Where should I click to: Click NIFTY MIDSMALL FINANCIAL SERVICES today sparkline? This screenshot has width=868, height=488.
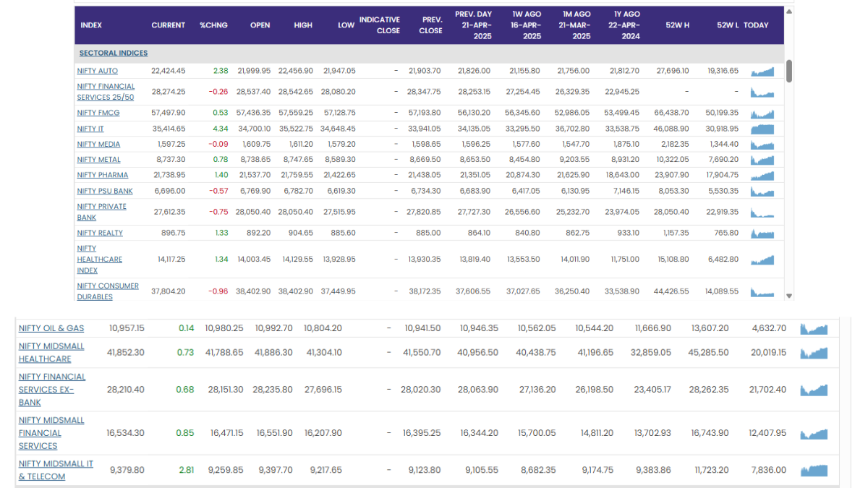pos(813,433)
